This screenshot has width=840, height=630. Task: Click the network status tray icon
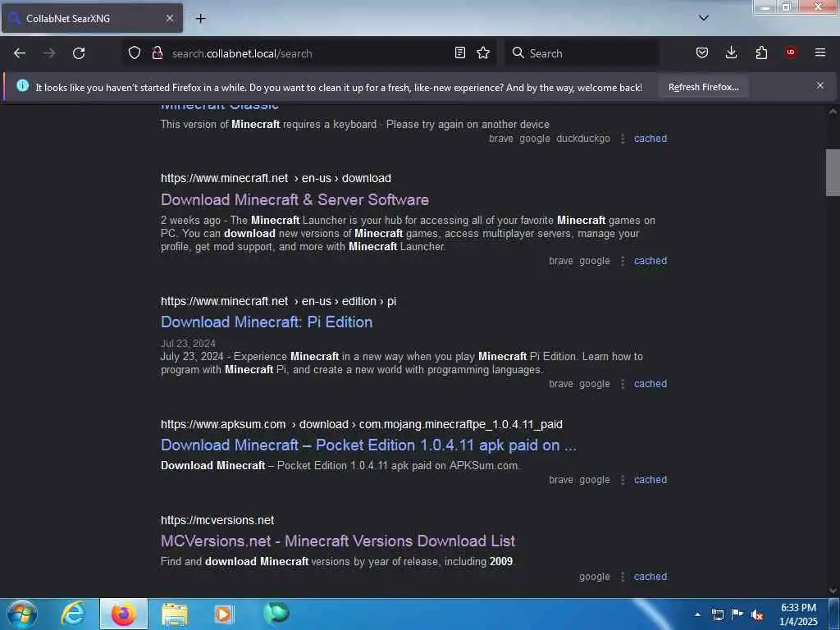tap(718, 615)
